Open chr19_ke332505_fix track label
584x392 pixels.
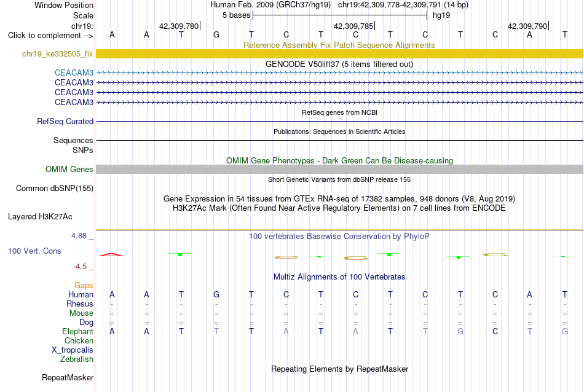[x=57, y=54]
